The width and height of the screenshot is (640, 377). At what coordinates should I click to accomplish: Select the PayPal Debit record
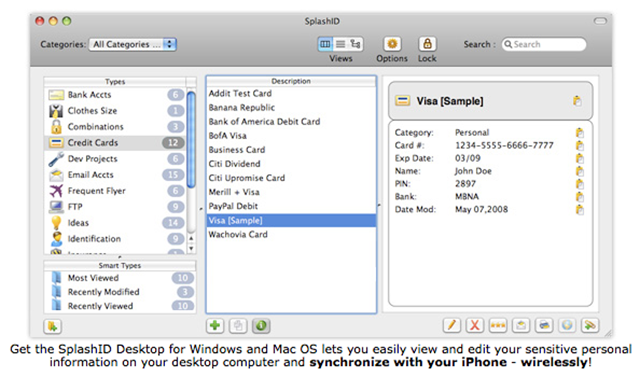(x=291, y=206)
